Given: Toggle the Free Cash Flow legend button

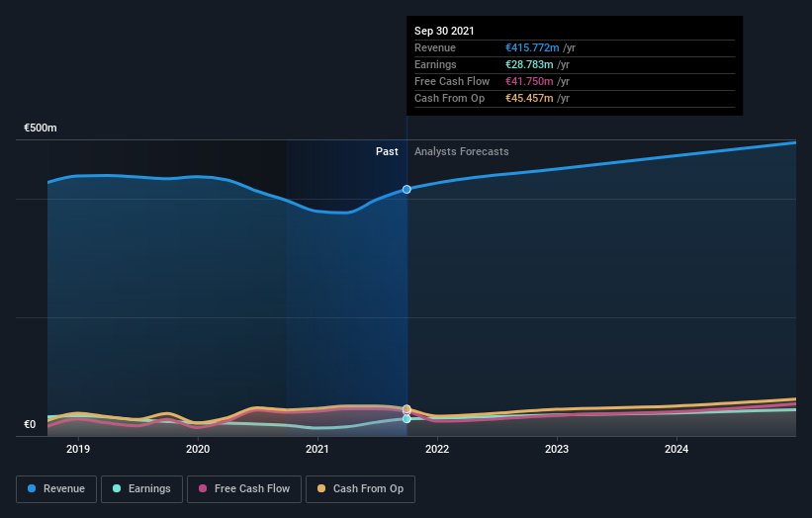Looking at the screenshot, I should [x=244, y=489].
